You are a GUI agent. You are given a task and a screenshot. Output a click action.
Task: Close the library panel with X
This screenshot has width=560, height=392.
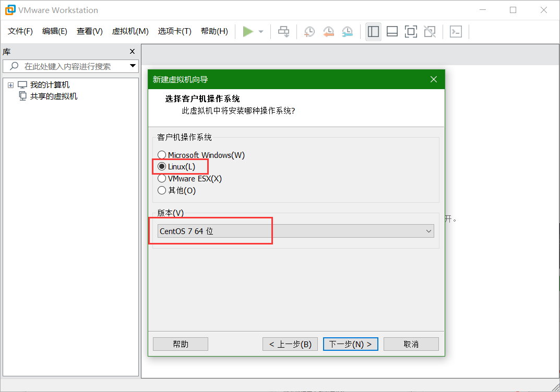coord(132,52)
